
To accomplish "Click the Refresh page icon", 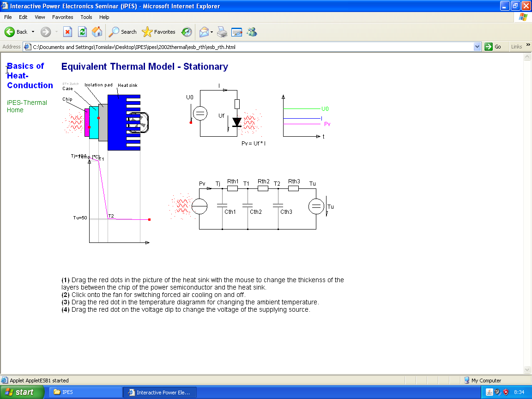I will pos(83,32).
